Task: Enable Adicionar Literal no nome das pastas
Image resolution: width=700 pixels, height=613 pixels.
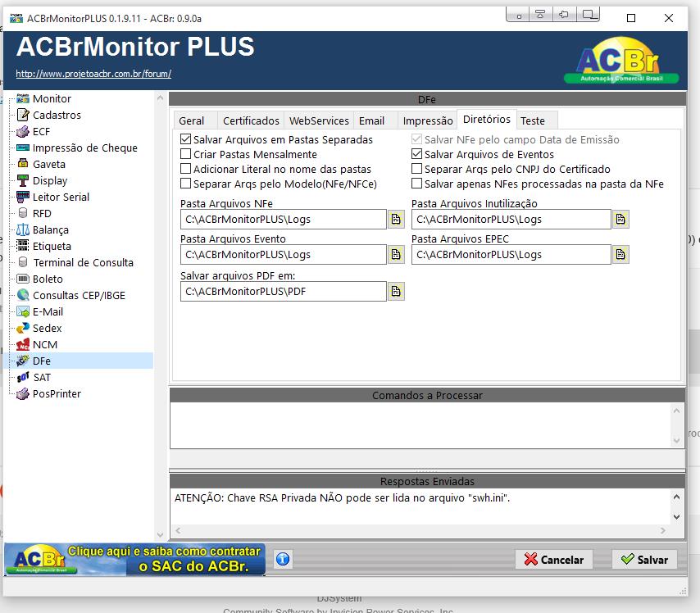Action: click(186, 169)
